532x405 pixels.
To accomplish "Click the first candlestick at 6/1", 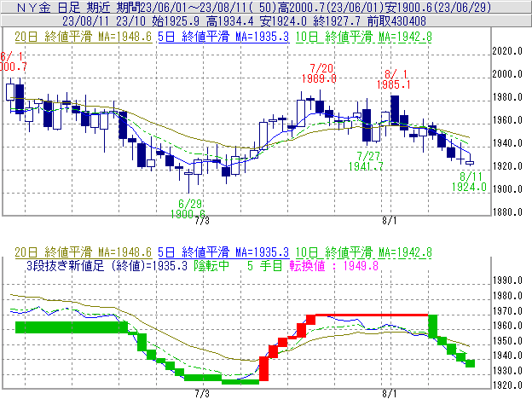I will (x=10, y=92).
